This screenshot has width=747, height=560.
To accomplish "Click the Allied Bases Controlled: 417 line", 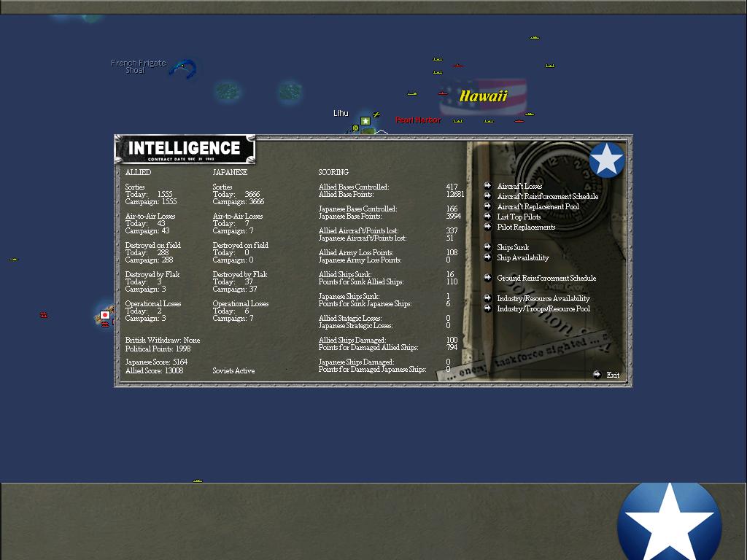I will click(x=388, y=187).
